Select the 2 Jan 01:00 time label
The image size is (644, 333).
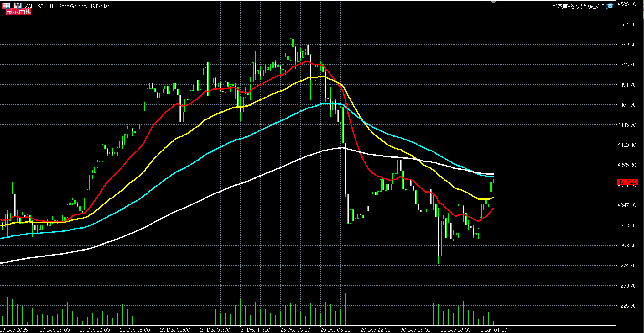494,330
